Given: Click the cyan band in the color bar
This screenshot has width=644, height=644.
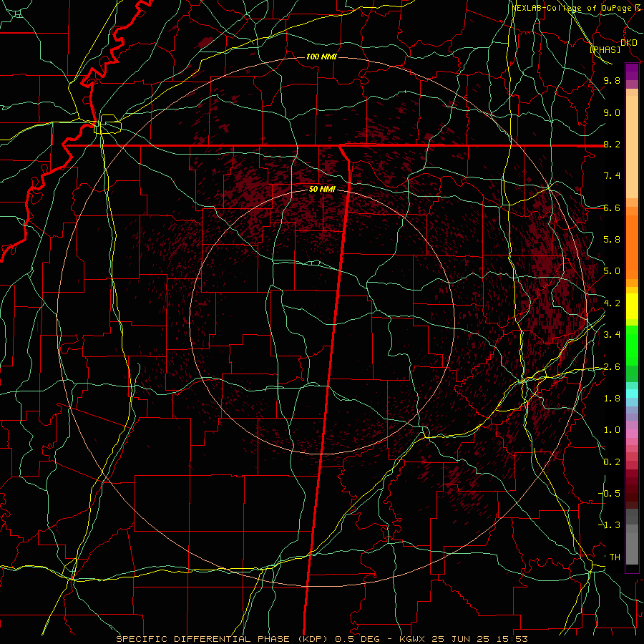Looking at the screenshot, I should tap(632, 394).
